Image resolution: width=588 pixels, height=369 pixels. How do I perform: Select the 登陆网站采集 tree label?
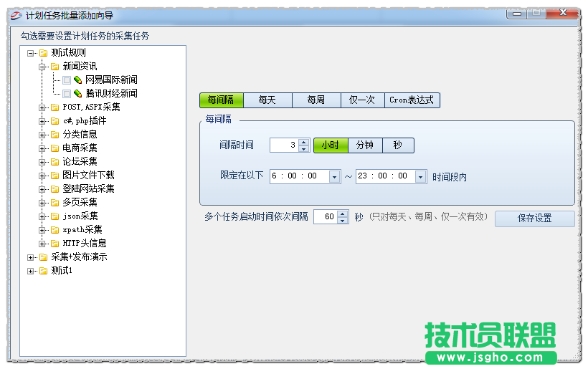point(88,189)
